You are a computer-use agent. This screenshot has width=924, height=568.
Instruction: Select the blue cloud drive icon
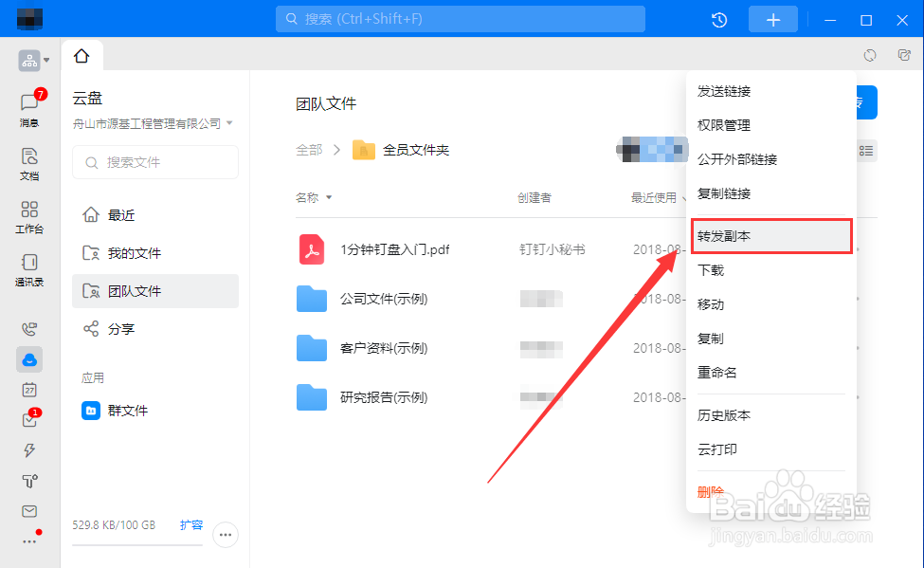[x=28, y=359]
